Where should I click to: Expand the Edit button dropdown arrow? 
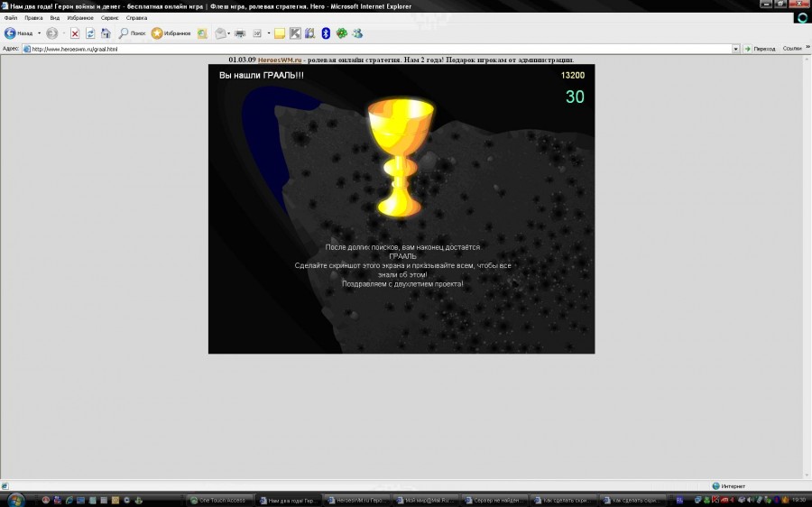pyautogui.click(x=269, y=33)
